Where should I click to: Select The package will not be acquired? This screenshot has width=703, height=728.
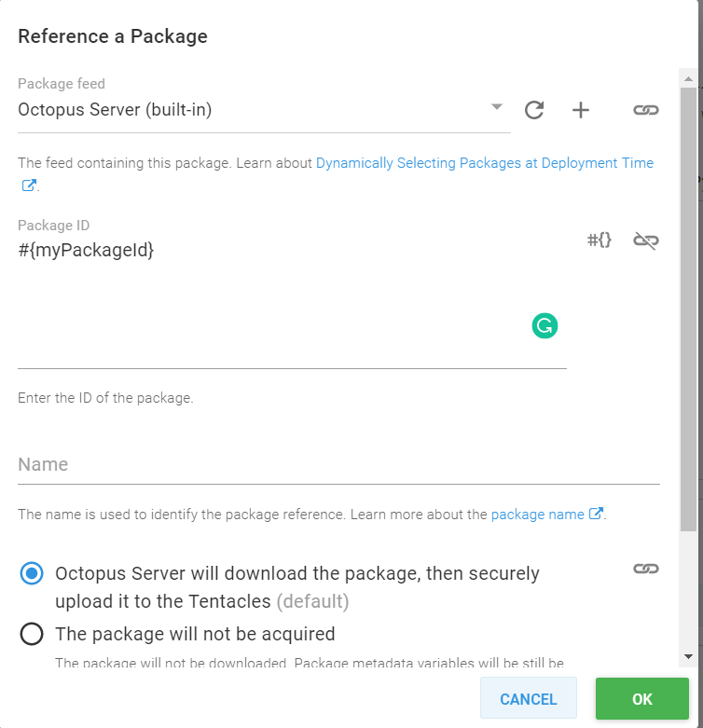point(32,634)
